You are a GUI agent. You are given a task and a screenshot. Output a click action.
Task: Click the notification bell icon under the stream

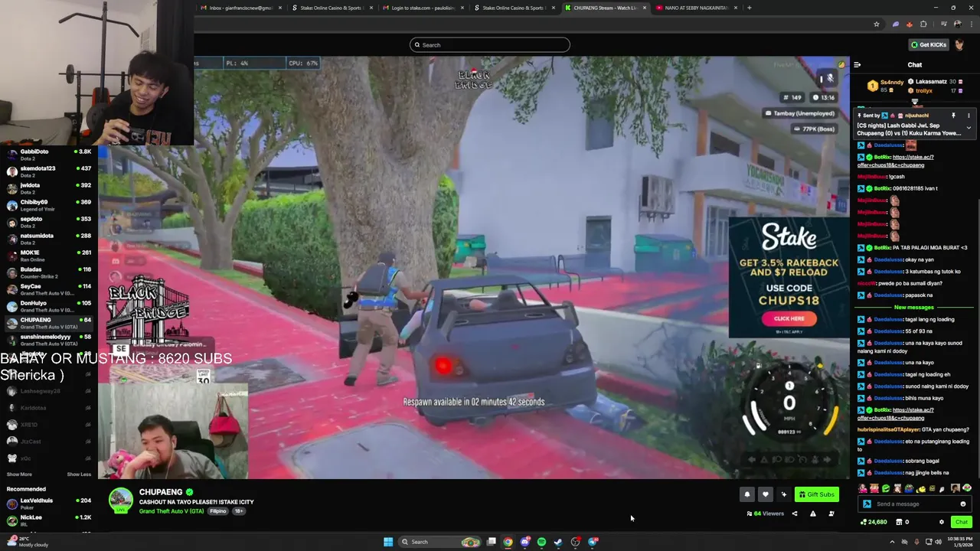747,494
